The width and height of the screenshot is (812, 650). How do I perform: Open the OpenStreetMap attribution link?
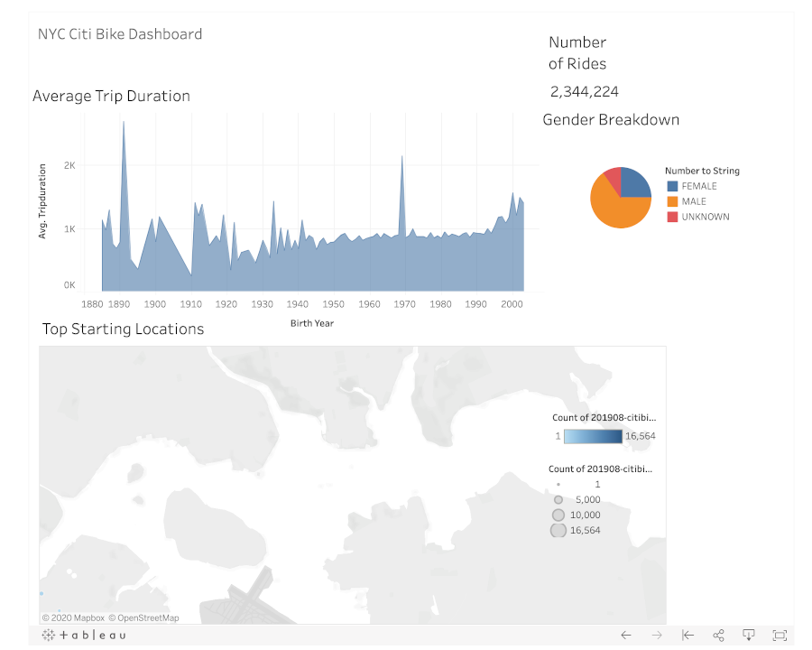coord(144,618)
